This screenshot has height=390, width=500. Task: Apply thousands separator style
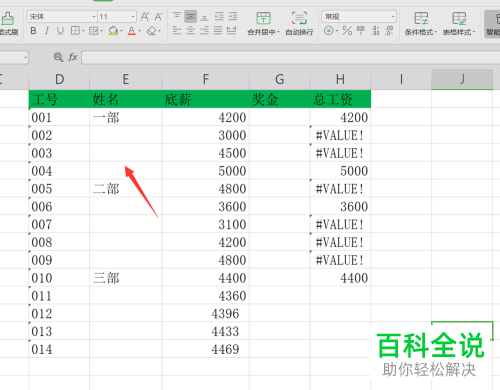pyautogui.click(x=361, y=31)
